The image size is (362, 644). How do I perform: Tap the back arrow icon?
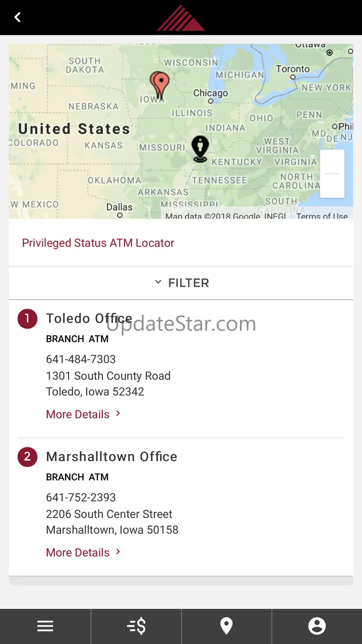pyautogui.click(x=18, y=18)
